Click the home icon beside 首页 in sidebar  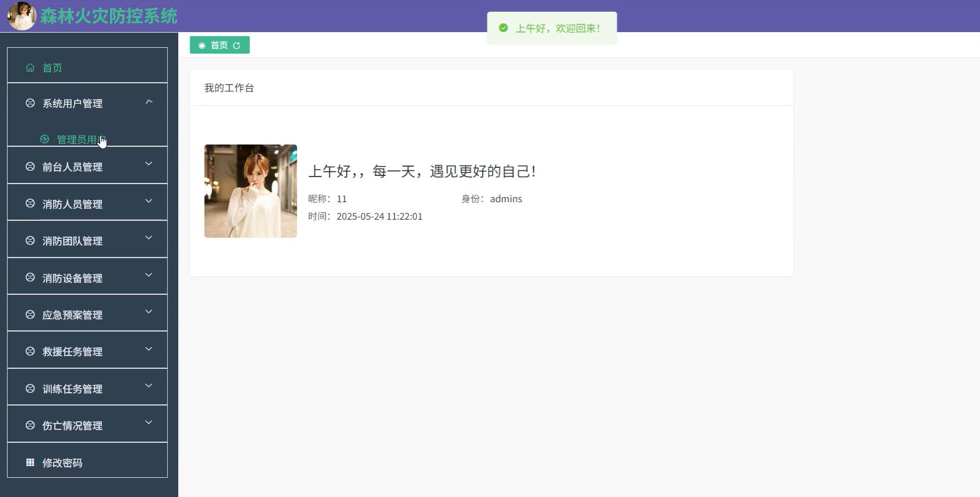tap(30, 68)
